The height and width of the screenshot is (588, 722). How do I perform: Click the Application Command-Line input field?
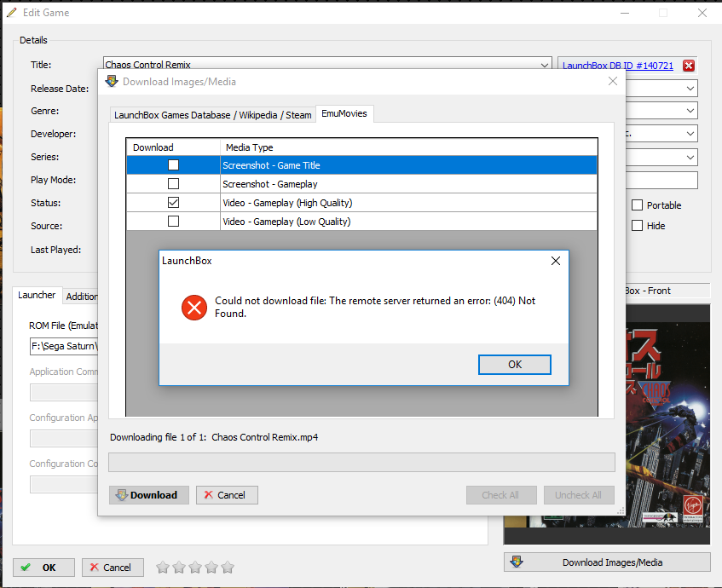click(x=64, y=392)
